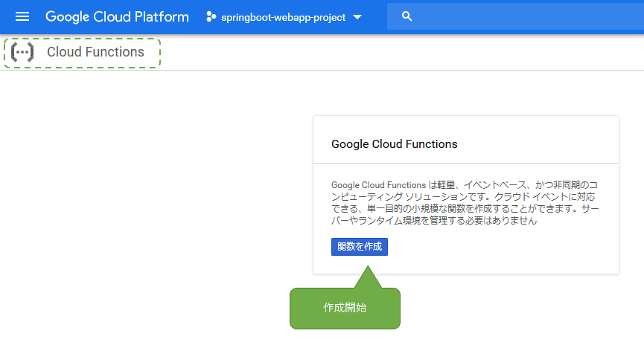
Task: Click the Japanese description paragraph in the card
Action: 465,201
